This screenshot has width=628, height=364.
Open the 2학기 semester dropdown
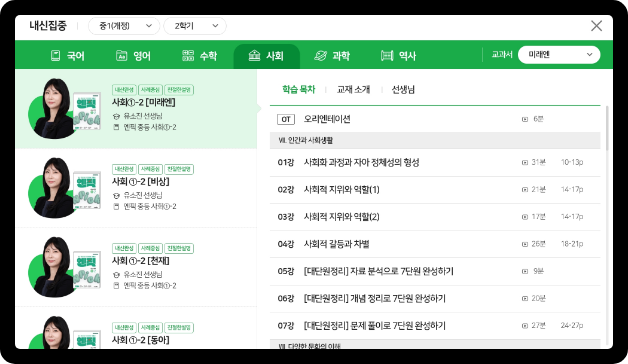click(195, 26)
